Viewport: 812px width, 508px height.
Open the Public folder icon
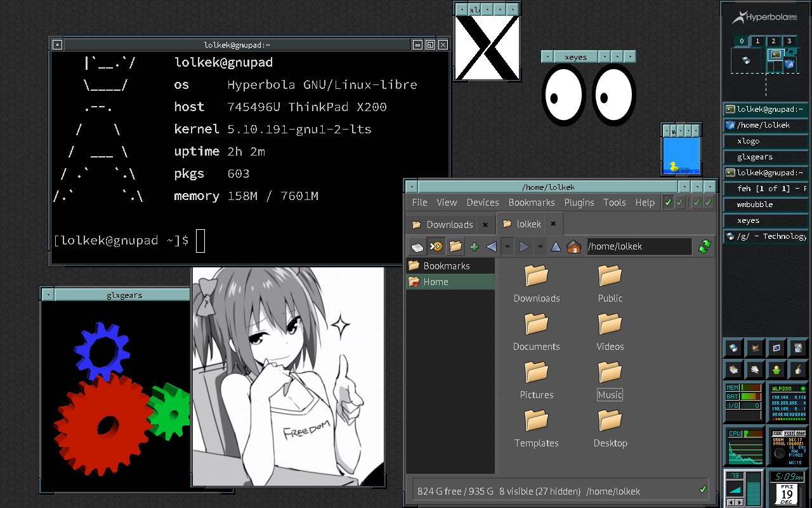[x=610, y=276]
